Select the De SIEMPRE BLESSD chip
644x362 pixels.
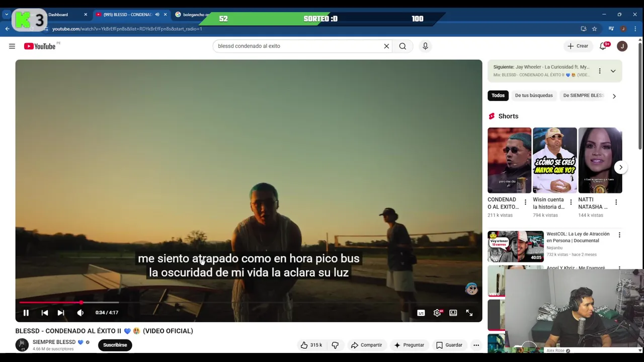583,96
